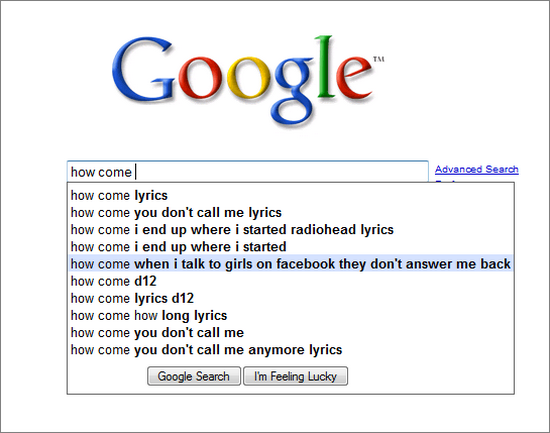Image resolution: width=550 pixels, height=433 pixels.
Task: Pick 'how come lyrics d12' suggestion
Action: 291,298
